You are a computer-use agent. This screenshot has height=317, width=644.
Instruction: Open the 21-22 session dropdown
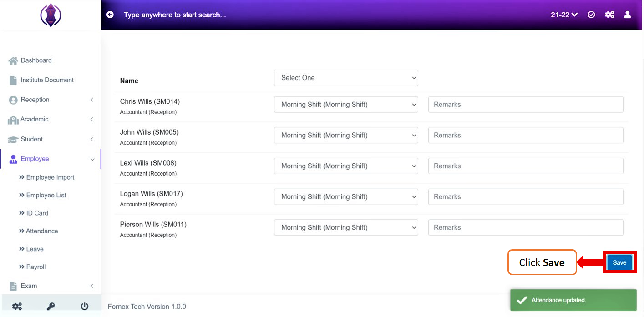(x=564, y=15)
